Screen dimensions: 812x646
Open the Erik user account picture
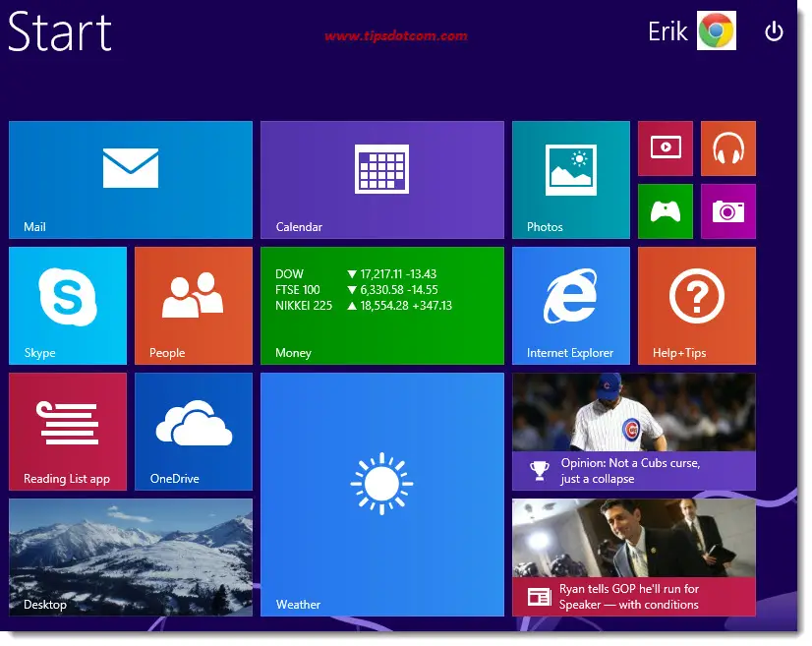click(717, 30)
